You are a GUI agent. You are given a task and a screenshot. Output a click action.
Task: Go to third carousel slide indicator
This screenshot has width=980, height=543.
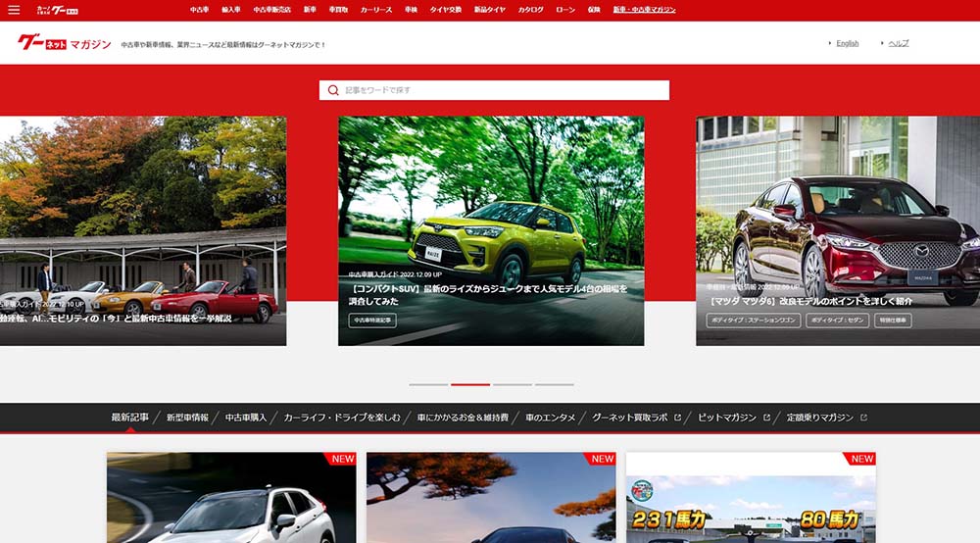(513, 384)
